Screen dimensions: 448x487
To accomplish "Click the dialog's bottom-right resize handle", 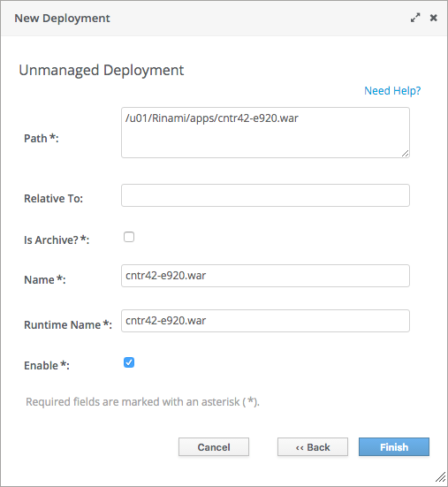I will (x=441, y=476).
